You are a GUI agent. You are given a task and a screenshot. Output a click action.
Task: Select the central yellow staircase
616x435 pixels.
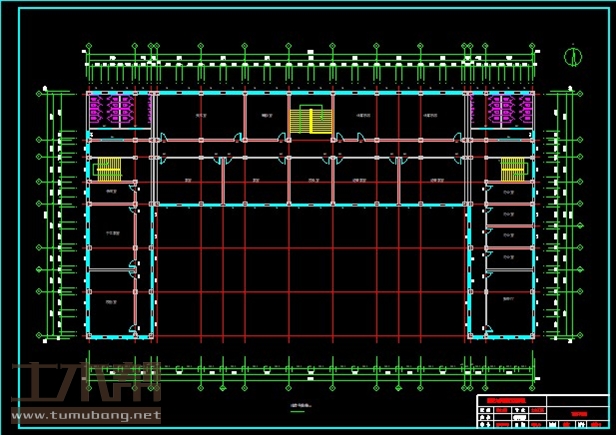pyautogui.click(x=309, y=121)
